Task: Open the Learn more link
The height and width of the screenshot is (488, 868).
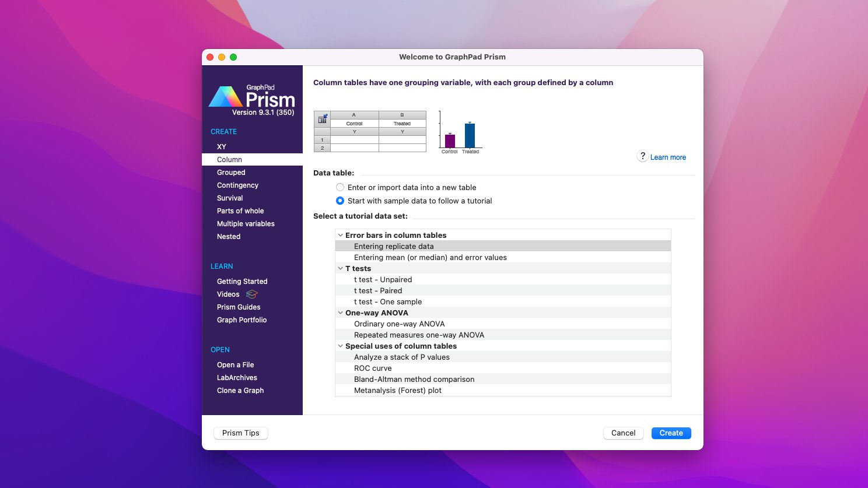Action: [668, 157]
